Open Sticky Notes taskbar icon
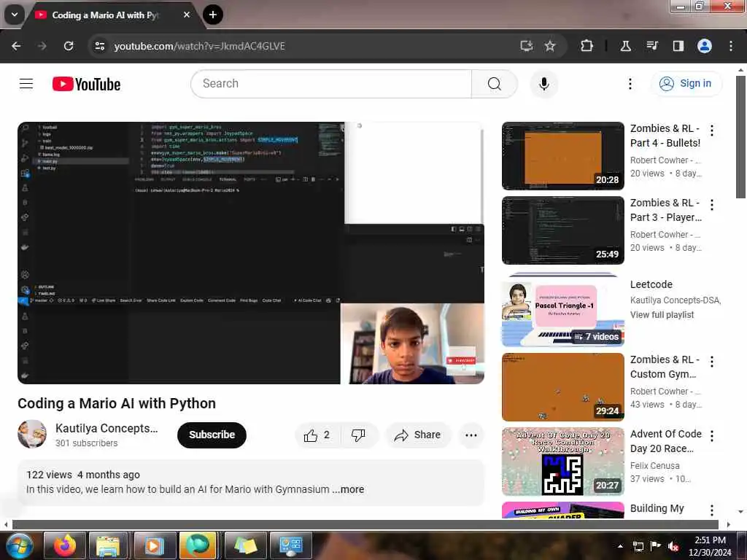This screenshot has width=747, height=560. click(245, 545)
